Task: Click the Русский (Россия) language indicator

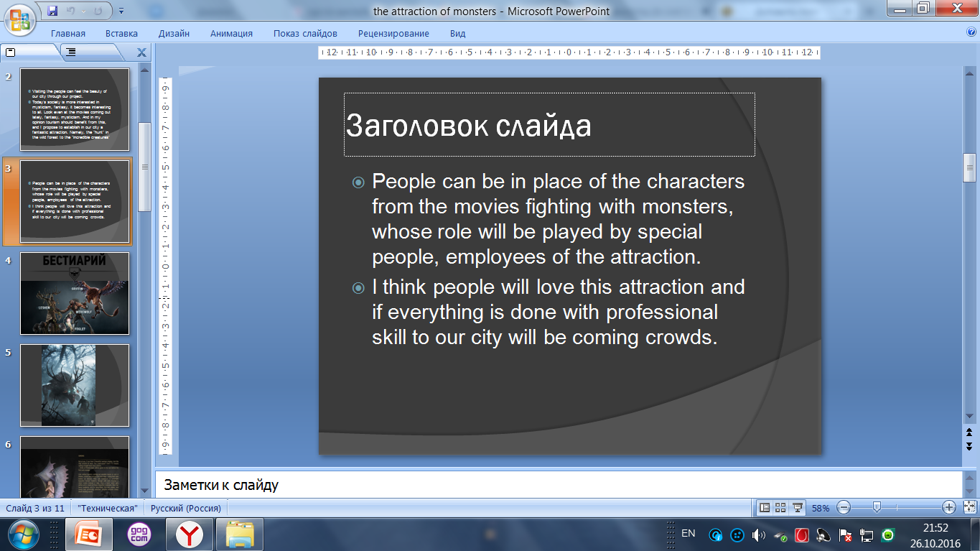Action: pos(186,508)
